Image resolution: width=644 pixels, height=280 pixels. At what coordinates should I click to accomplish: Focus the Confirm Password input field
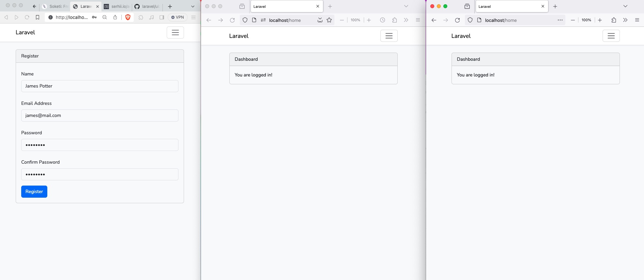[x=100, y=174]
